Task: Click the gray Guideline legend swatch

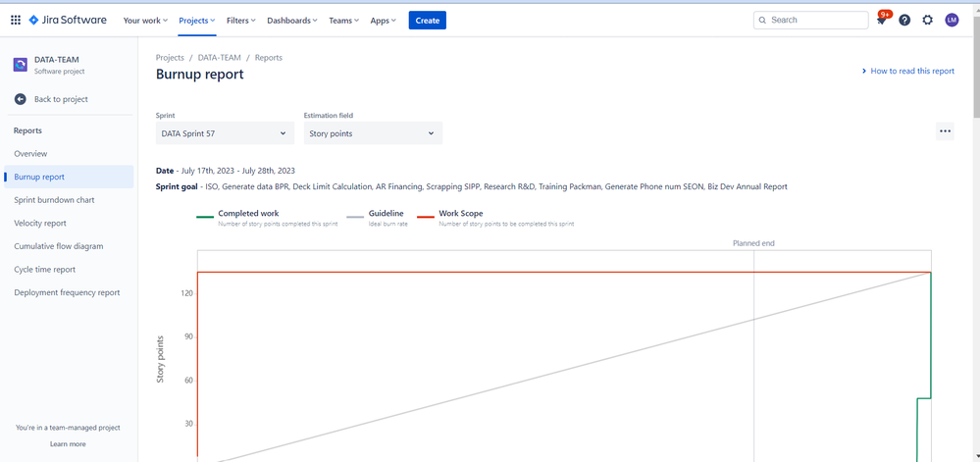Action: pyautogui.click(x=355, y=217)
